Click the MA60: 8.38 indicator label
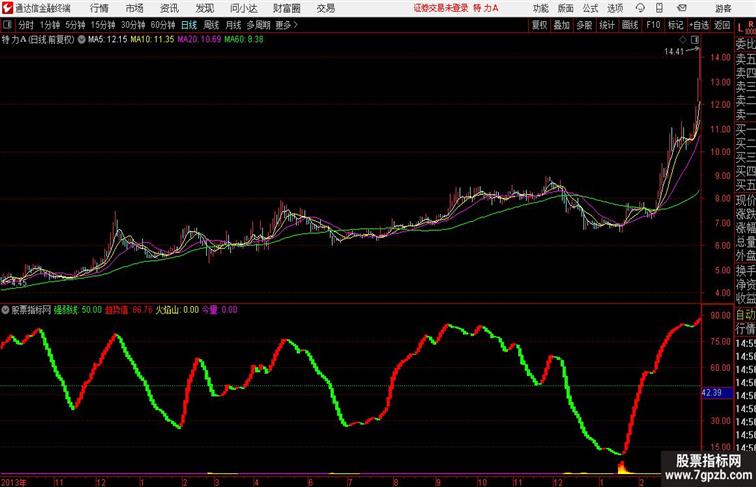The image size is (756, 487). tap(244, 40)
